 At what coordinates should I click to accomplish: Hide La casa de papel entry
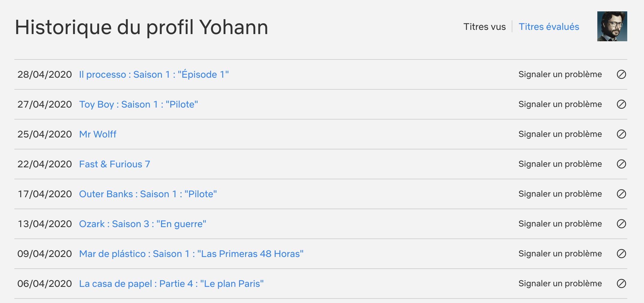coord(621,284)
